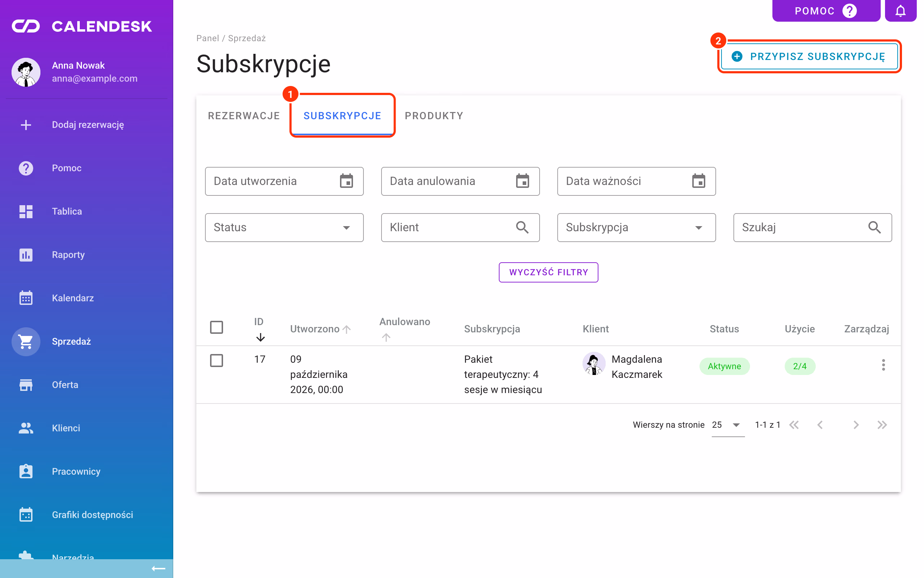Click Panel breadcrumb link

coord(208,38)
